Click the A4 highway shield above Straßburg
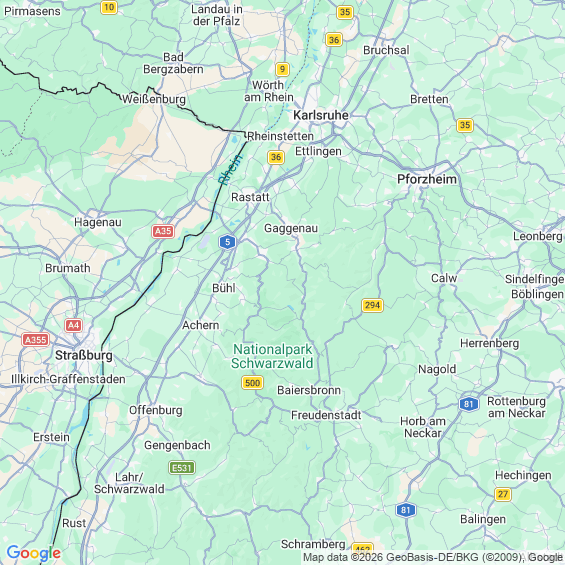Image resolution: width=565 pixels, height=565 pixels. click(x=74, y=325)
